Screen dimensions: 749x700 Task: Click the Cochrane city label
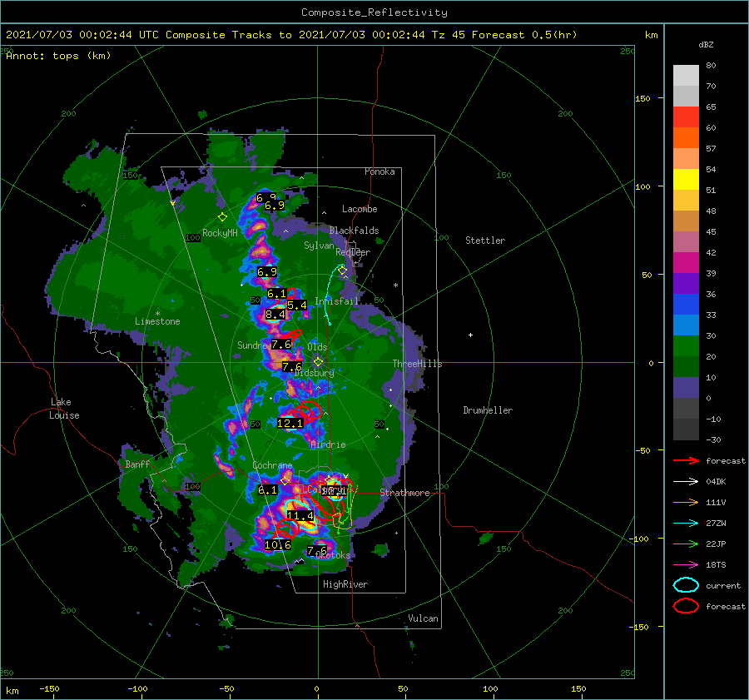coord(272,465)
